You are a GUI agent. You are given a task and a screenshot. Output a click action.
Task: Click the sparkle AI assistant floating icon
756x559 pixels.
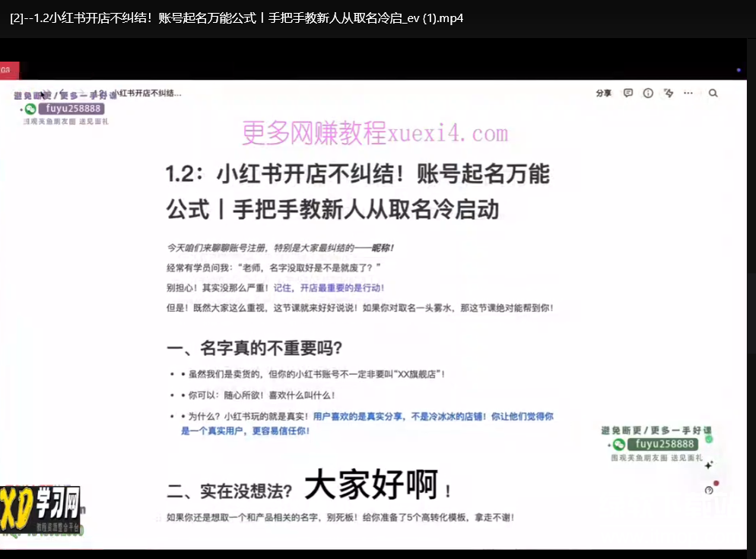tap(708, 464)
